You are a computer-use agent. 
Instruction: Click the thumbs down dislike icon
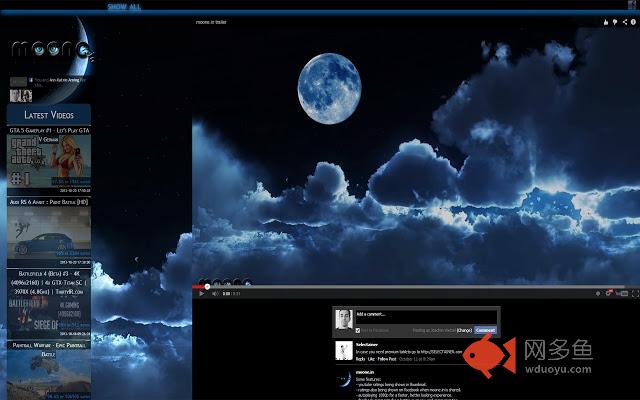pos(614,21)
